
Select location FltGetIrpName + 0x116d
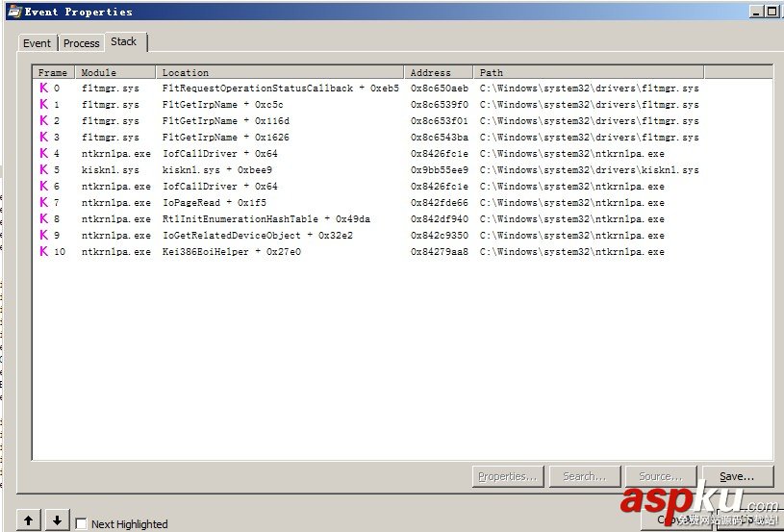[225, 120]
